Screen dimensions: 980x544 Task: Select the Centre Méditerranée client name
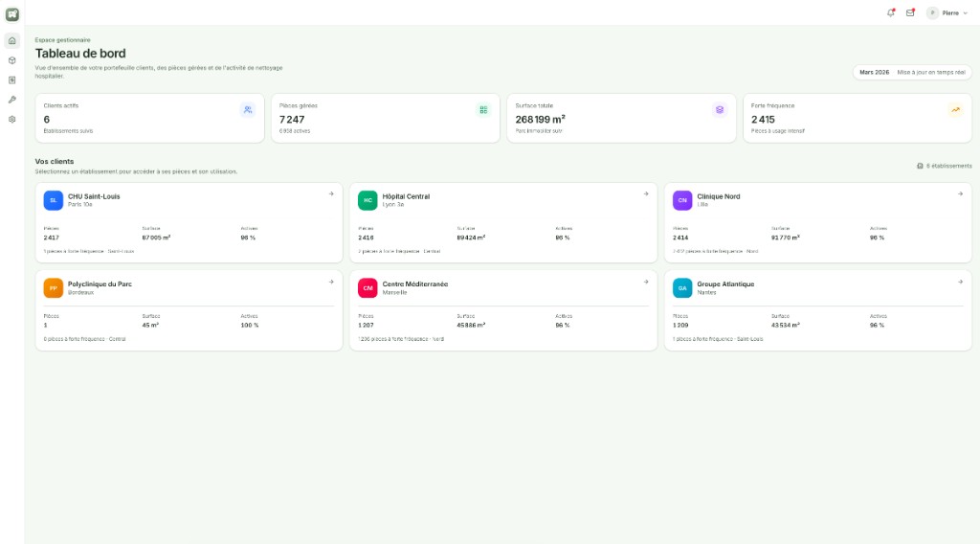415,283
